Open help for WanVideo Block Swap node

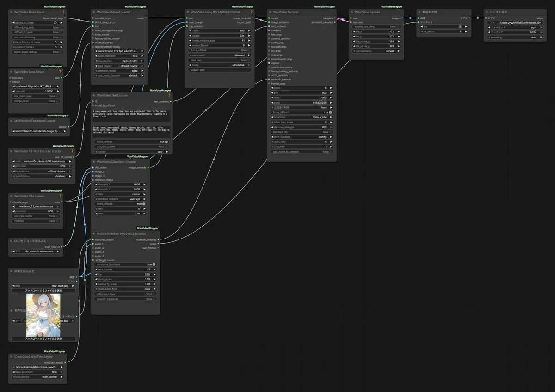(x=63, y=12)
